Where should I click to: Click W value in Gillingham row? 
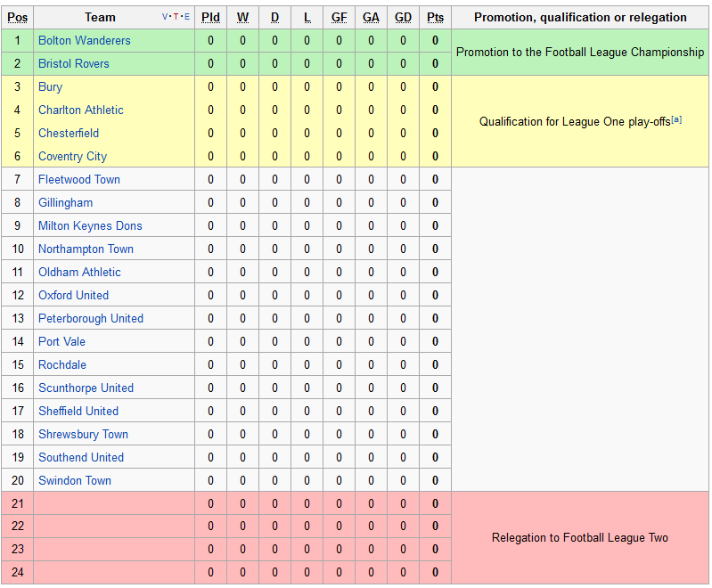[243, 202]
